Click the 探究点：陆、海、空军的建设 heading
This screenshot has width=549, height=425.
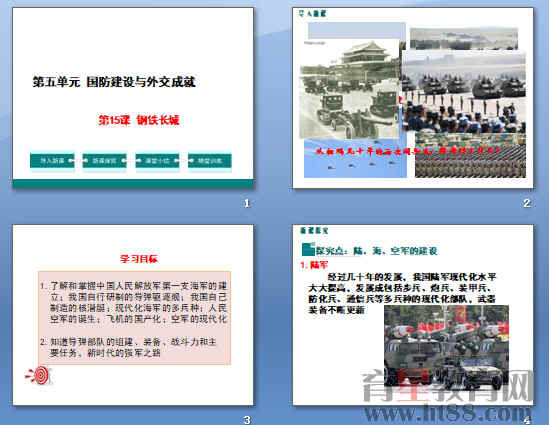376,251
